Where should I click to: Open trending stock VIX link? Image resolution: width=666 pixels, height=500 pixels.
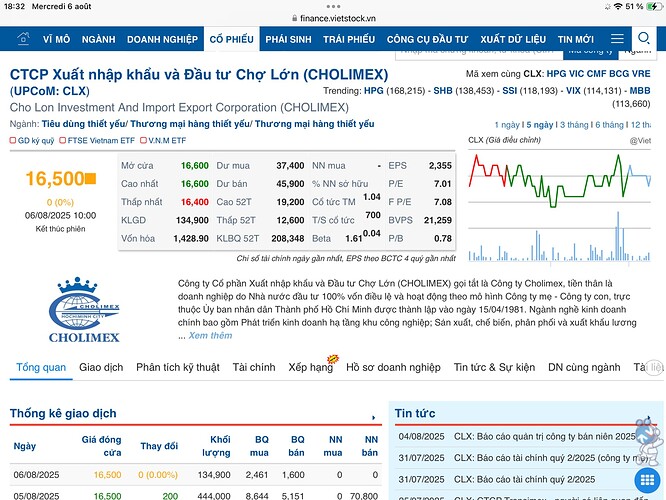tap(573, 91)
